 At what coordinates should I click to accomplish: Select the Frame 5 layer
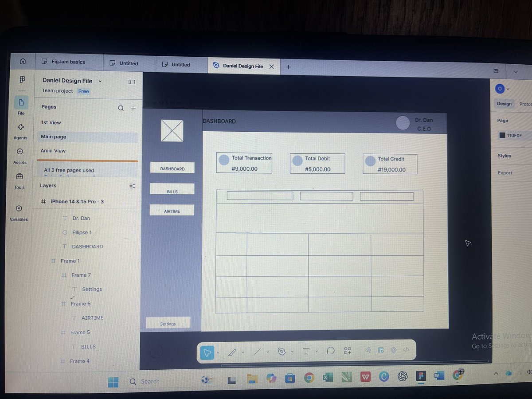[x=80, y=332]
